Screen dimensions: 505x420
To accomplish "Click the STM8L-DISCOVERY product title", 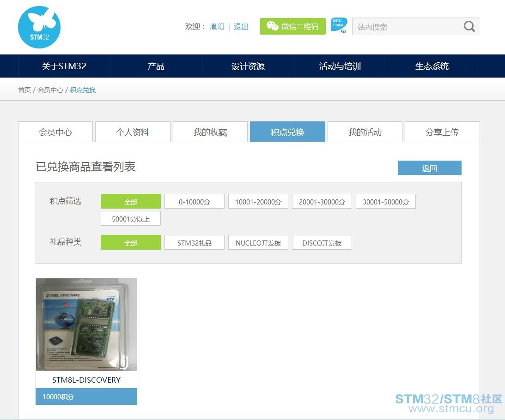I will click(x=86, y=380).
